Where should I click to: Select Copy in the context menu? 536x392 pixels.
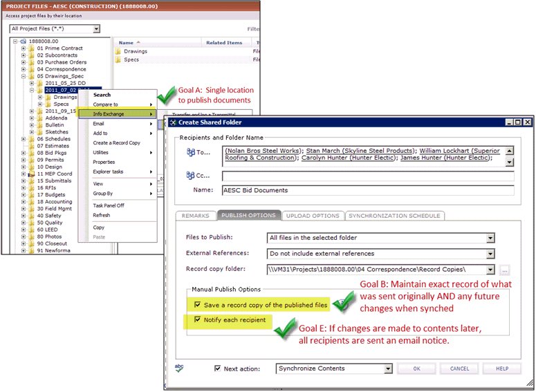pos(118,227)
